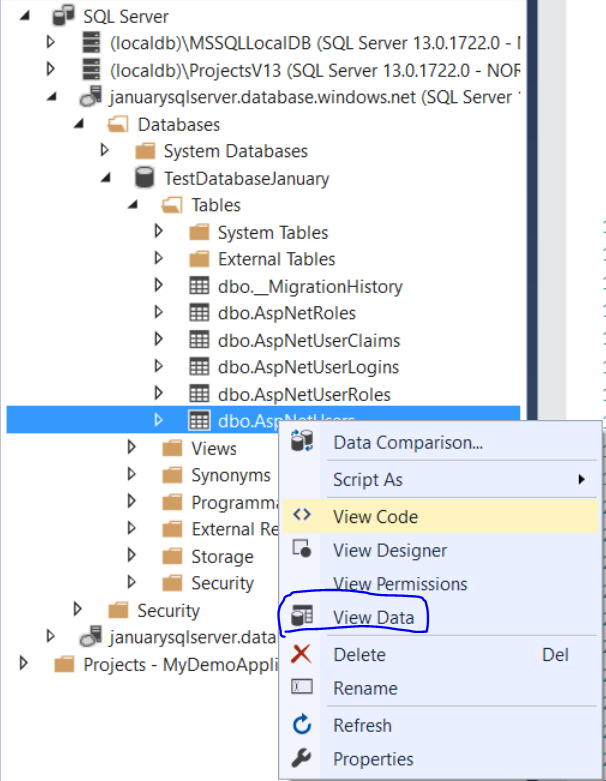606x781 pixels.
Task: Click the View Data grid icon
Action: (x=302, y=616)
